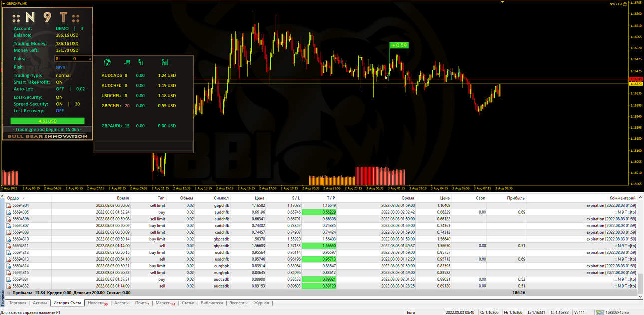Open Маркет tab

(165, 303)
